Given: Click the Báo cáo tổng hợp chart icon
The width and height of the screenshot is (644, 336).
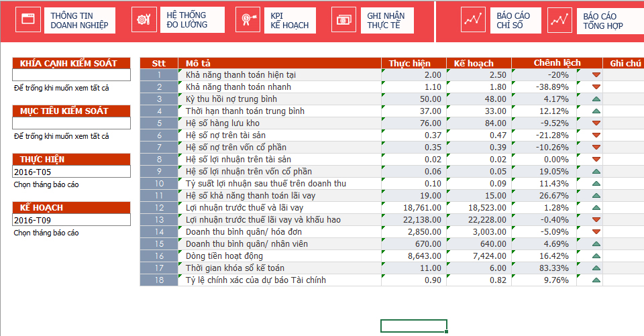Looking at the screenshot, I should 559,19.
